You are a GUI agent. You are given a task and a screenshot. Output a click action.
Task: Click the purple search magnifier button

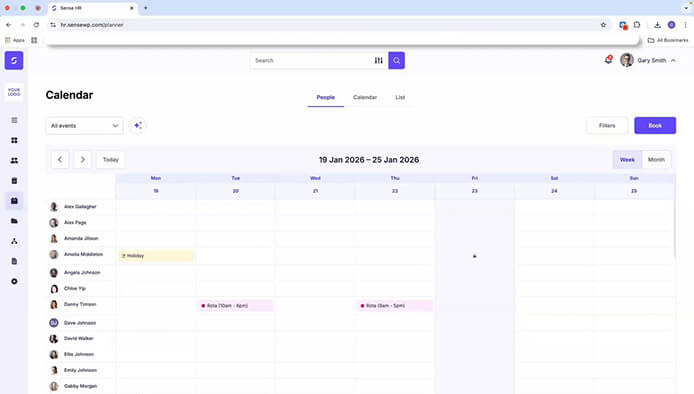397,60
